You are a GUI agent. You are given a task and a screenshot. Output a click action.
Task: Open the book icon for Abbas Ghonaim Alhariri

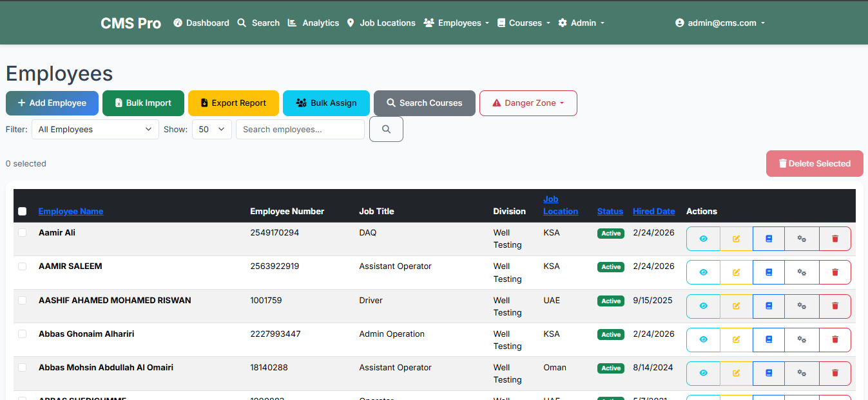pos(769,339)
